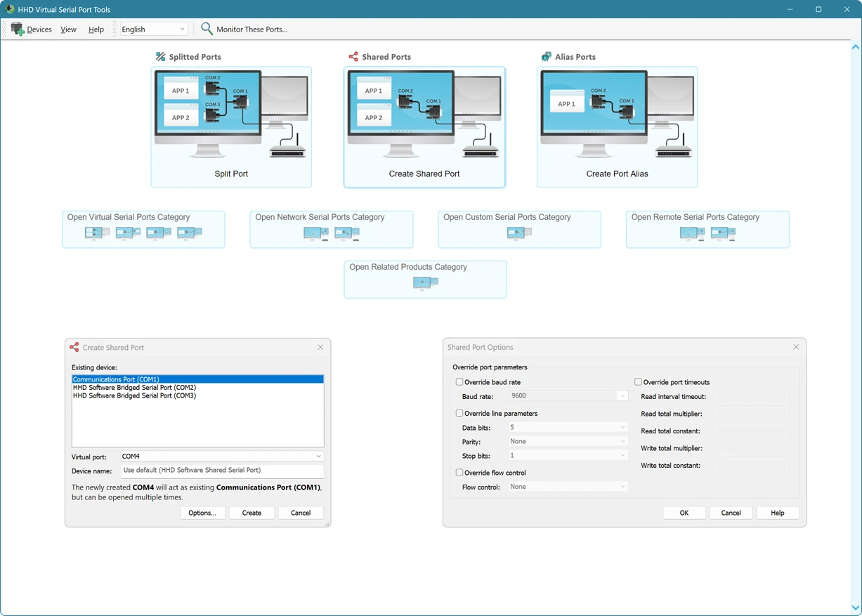Click the Options... button
This screenshot has height=616, width=862.
coord(202,513)
